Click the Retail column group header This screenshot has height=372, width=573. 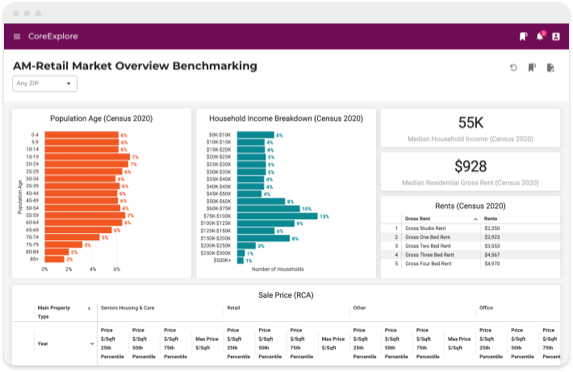point(234,308)
